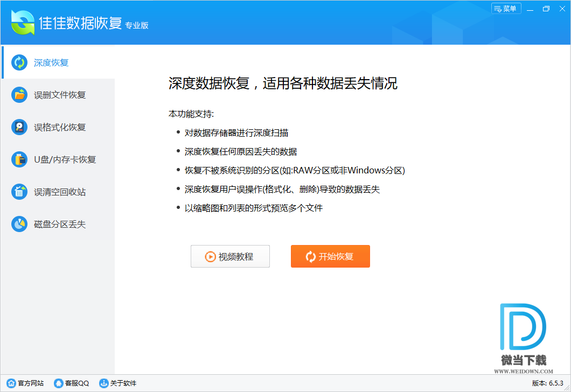Image resolution: width=571 pixels, height=392 pixels.
Task: Click the 专业版 edition label
Action: coord(137,25)
